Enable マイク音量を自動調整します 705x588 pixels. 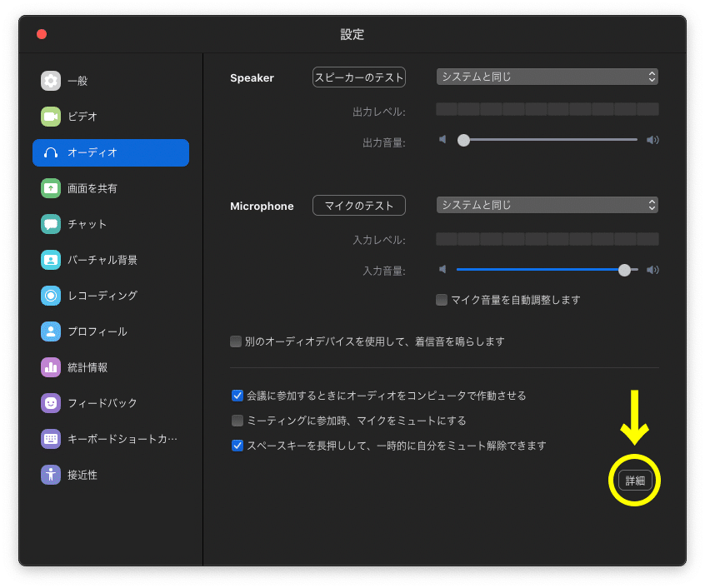442,300
